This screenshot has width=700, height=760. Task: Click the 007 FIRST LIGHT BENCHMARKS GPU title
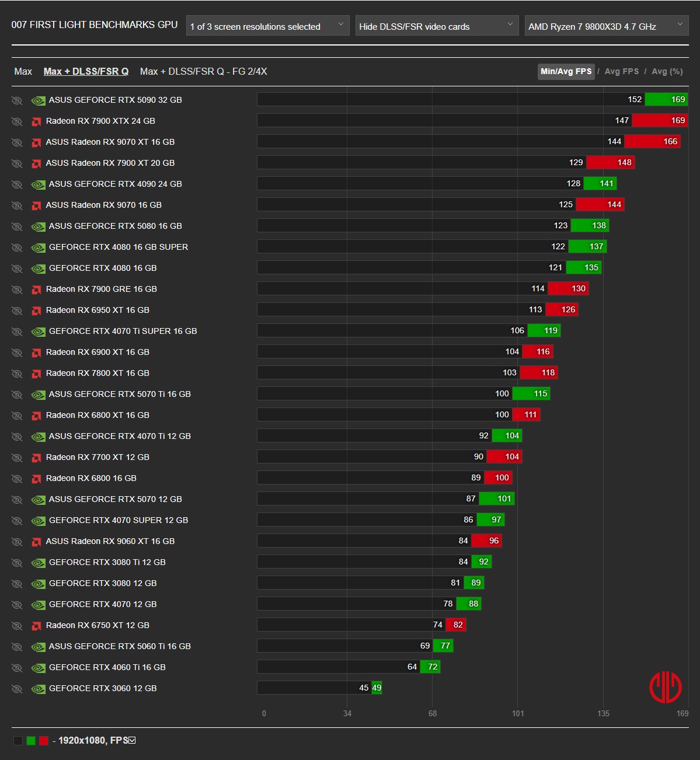95,25
